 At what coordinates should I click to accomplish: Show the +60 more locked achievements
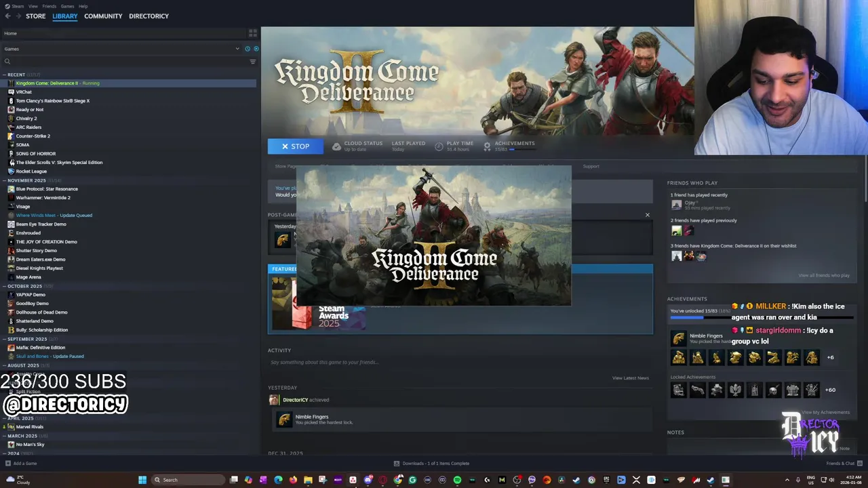click(831, 390)
